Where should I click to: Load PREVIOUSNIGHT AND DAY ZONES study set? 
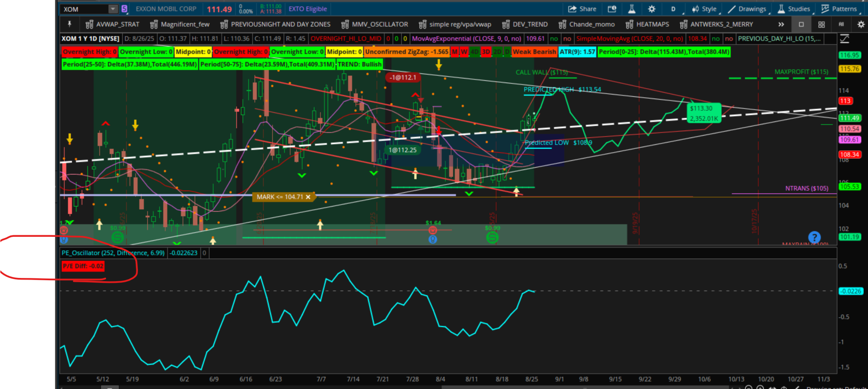[x=275, y=24]
